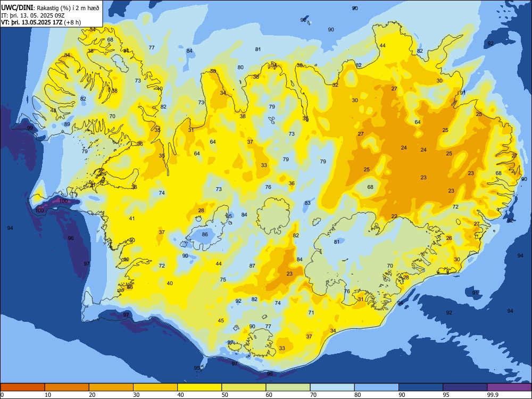
Task: Click the humidity value 26 on the map
Action: (449, 238)
